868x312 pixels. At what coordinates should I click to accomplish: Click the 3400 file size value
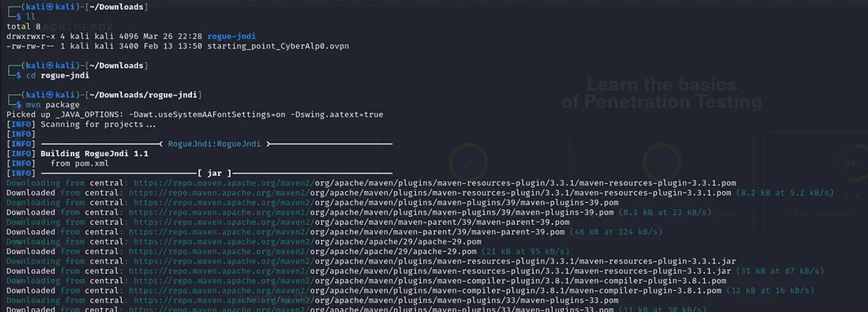tap(129, 46)
